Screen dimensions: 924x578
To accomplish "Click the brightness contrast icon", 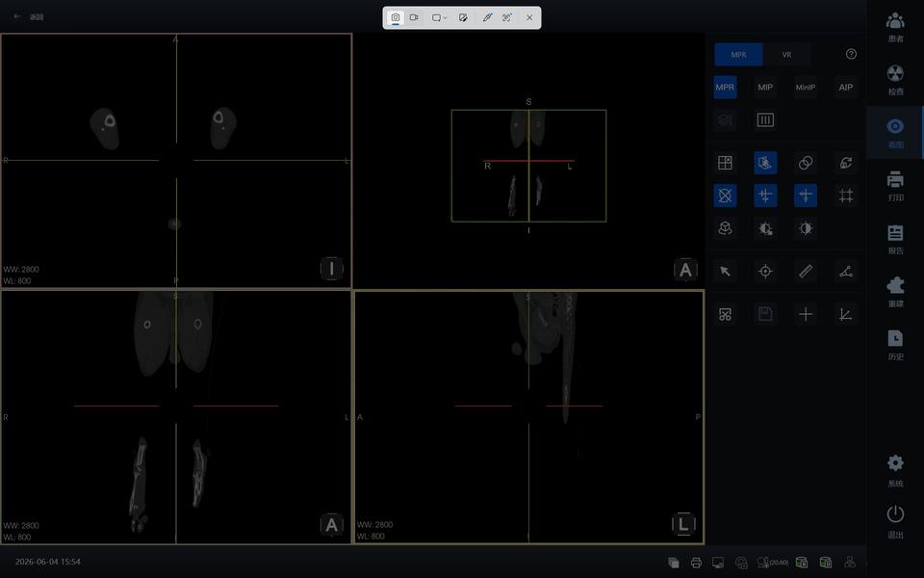I will click(806, 228).
